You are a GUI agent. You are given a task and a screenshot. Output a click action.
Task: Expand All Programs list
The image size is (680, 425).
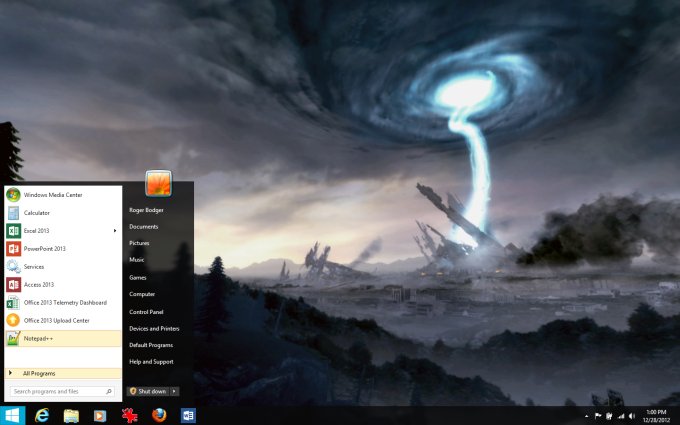tap(63, 373)
